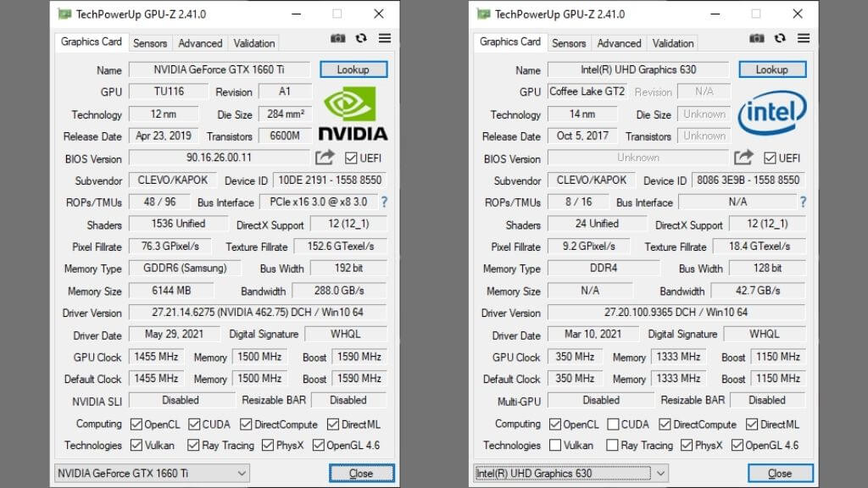
Task: Click the Release Date field Oct 5, 2017
Action: (582, 136)
